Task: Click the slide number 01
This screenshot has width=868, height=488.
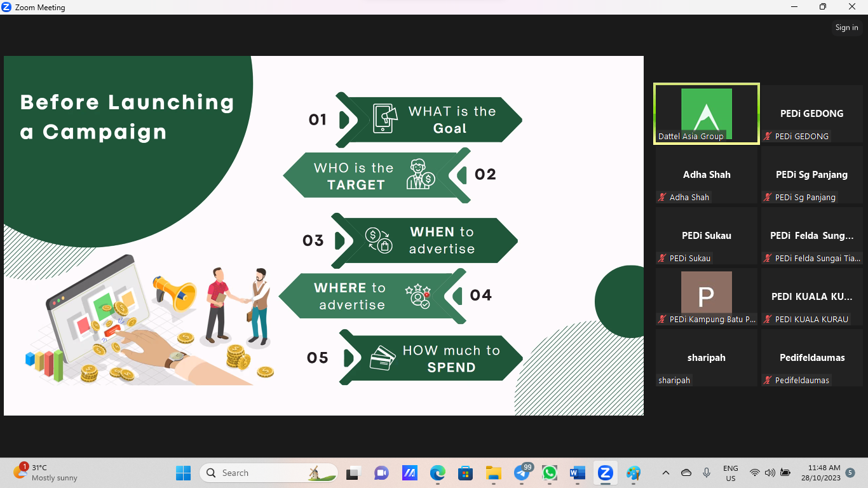Action: 318,119
